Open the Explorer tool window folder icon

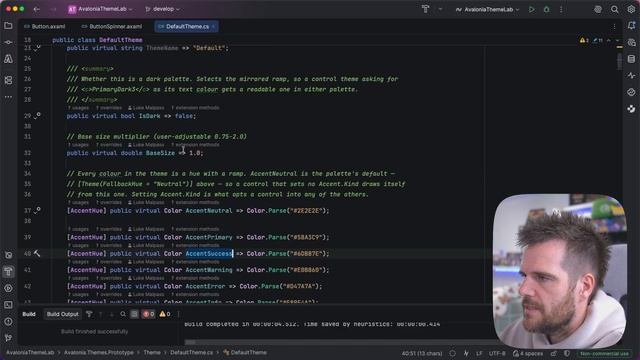(x=8, y=26)
